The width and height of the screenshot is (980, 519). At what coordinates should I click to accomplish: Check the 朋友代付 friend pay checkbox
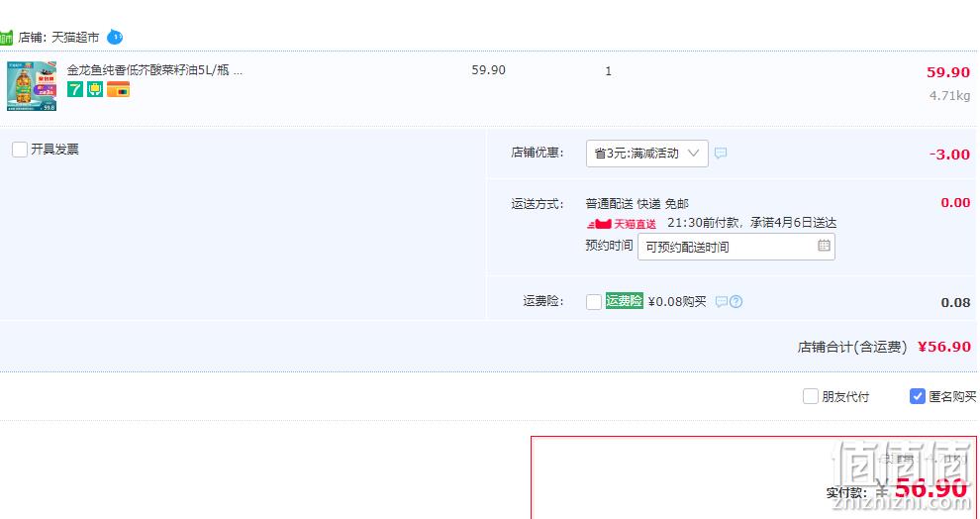(811, 396)
